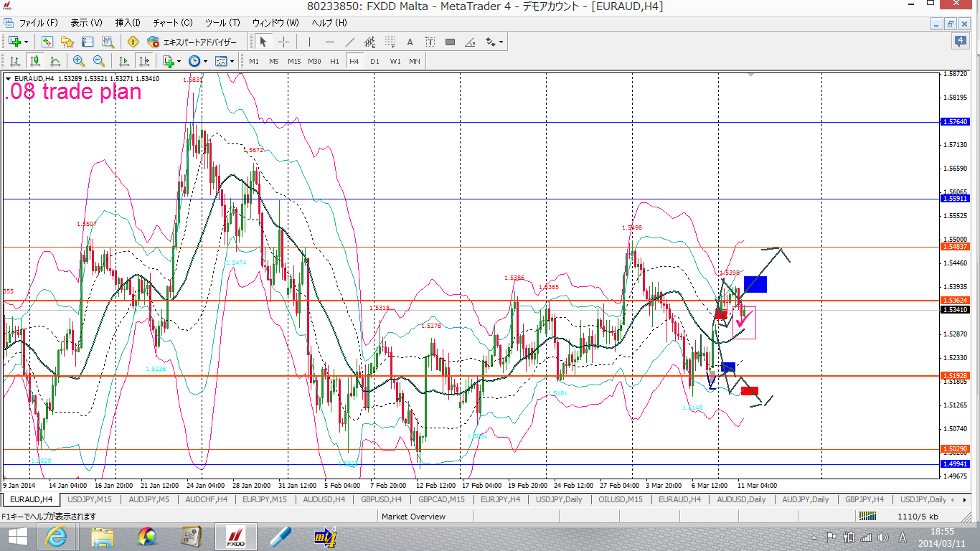Toggle chart auto scroll
This screenshot has height=551, width=980.
pyautogui.click(x=124, y=61)
